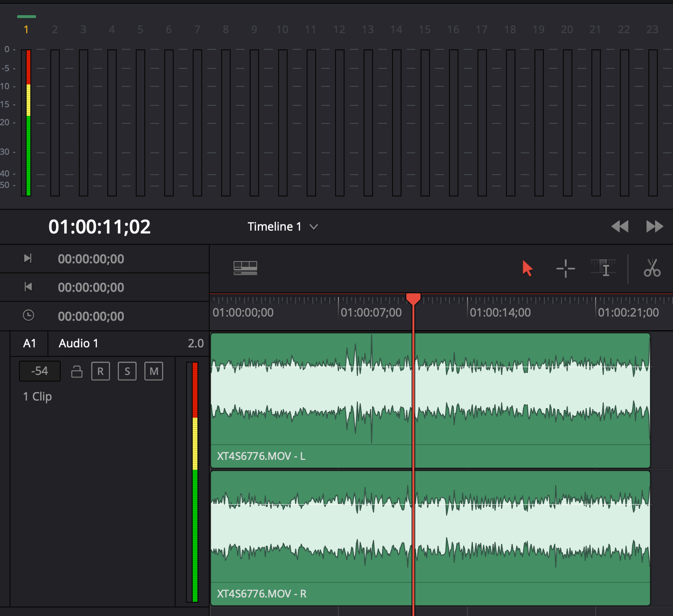Image resolution: width=673 pixels, height=616 pixels.
Task: Mute the Audio 1 track
Action: [154, 371]
